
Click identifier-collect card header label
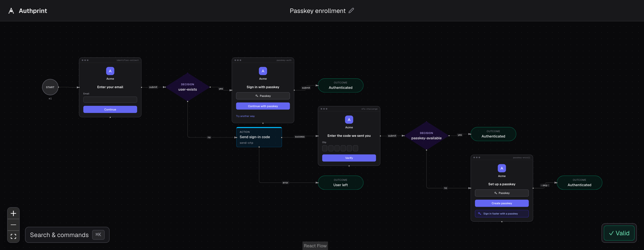127,60
